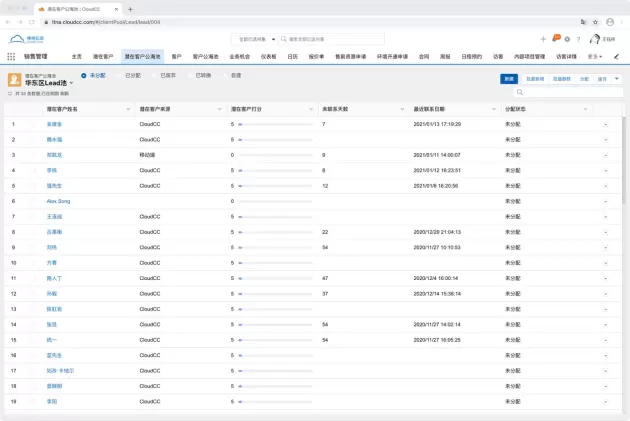The width and height of the screenshot is (630, 421).
Task: Click the blue 新建 button
Action: [x=510, y=78]
